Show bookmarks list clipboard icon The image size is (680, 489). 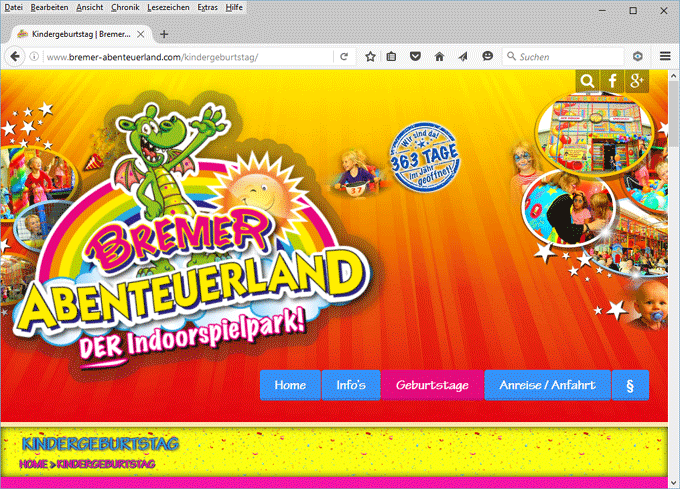391,56
